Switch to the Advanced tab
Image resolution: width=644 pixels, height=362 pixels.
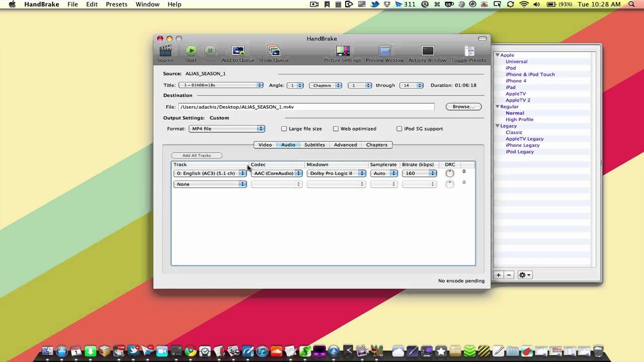coord(346,145)
